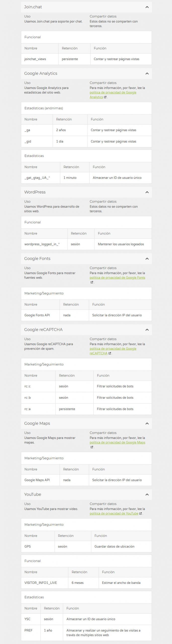
Task: Click 'Almacenar un ID de usuario único' for YSC
Action: click(91, 619)
